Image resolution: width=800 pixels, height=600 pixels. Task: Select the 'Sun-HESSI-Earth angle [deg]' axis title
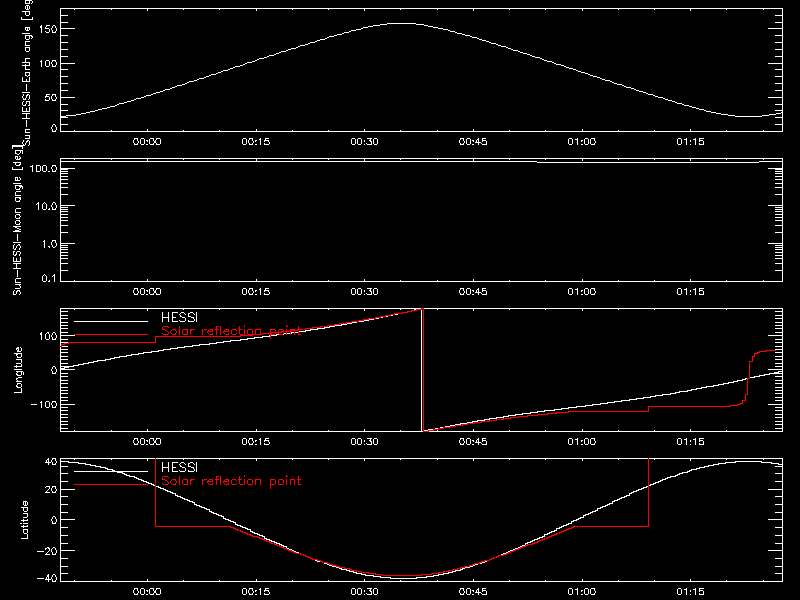click(27, 71)
